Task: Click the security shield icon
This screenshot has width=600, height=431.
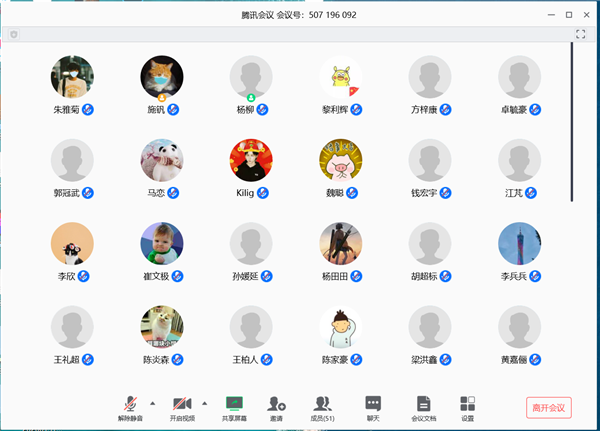Action: click(14, 34)
